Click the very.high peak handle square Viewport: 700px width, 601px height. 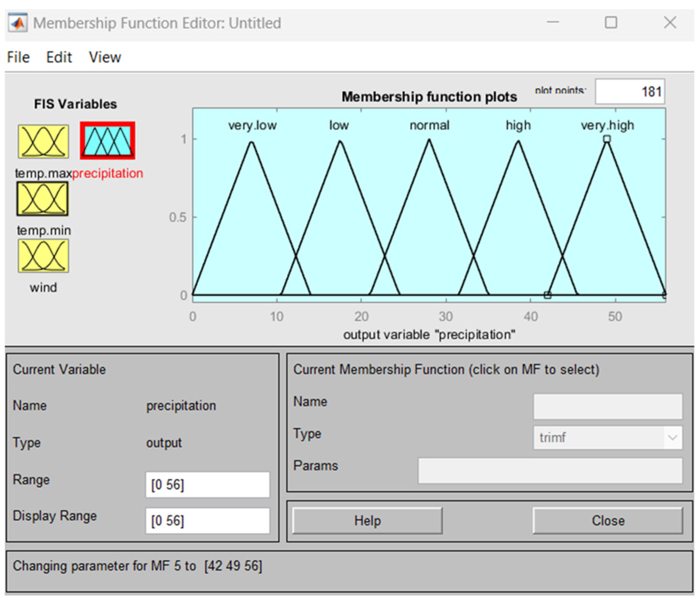(x=607, y=139)
